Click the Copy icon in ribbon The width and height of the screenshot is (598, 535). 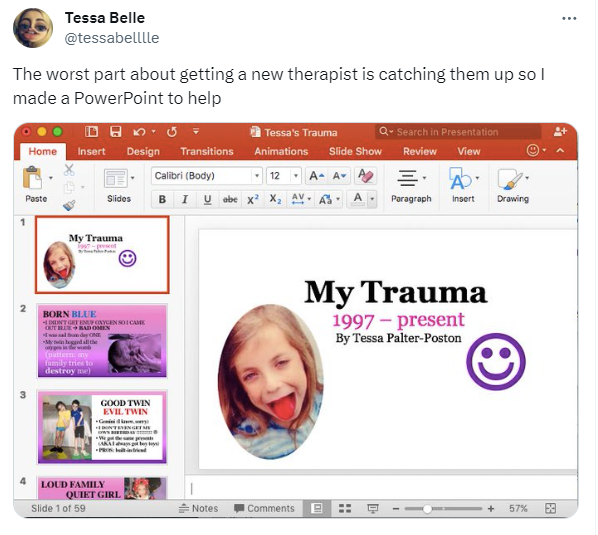[x=69, y=187]
